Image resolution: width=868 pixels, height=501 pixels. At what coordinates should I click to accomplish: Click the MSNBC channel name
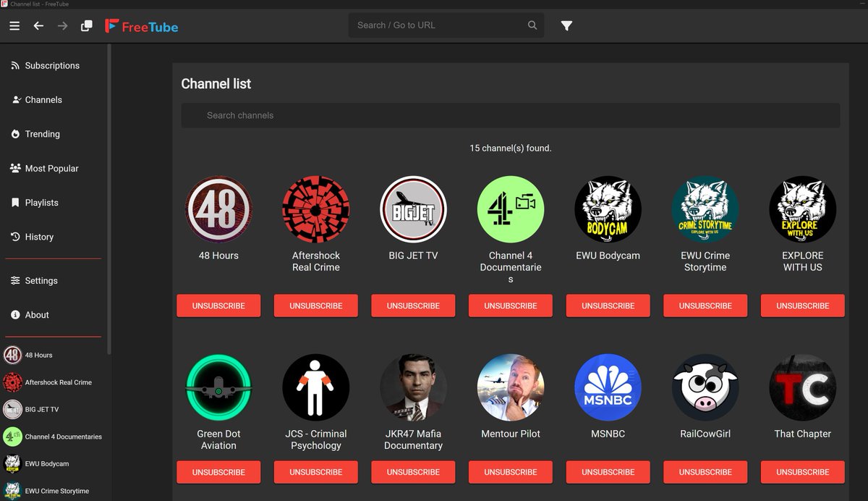[608, 434]
